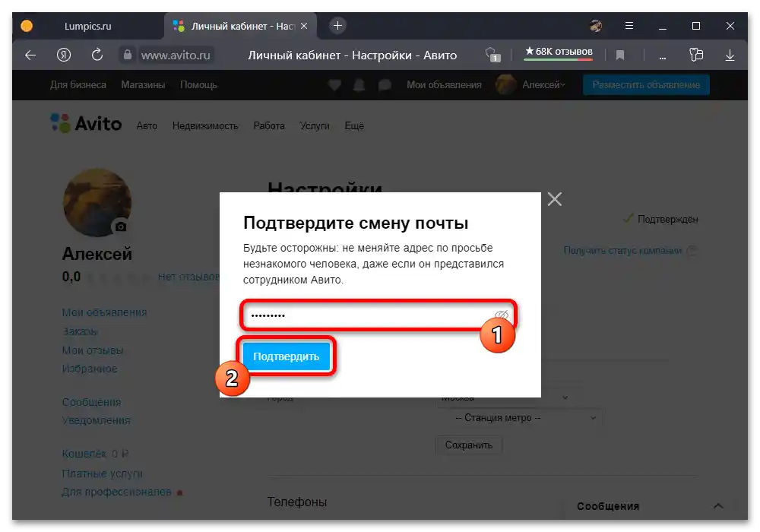Open the extension icon with the 1 badge
This screenshot has height=532, width=760.
coord(493,55)
